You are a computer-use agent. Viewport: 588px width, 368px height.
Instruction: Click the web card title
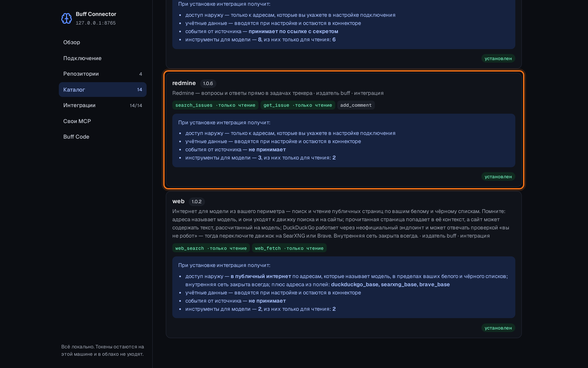[178, 201]
